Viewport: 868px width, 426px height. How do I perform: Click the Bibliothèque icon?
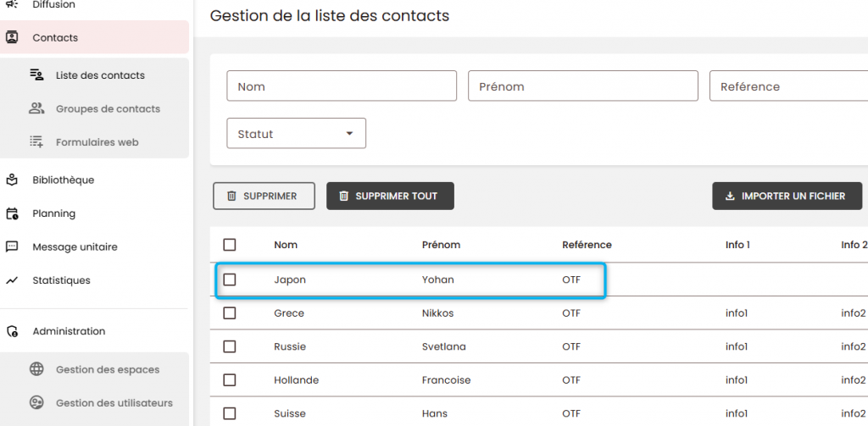pos(12,180)
